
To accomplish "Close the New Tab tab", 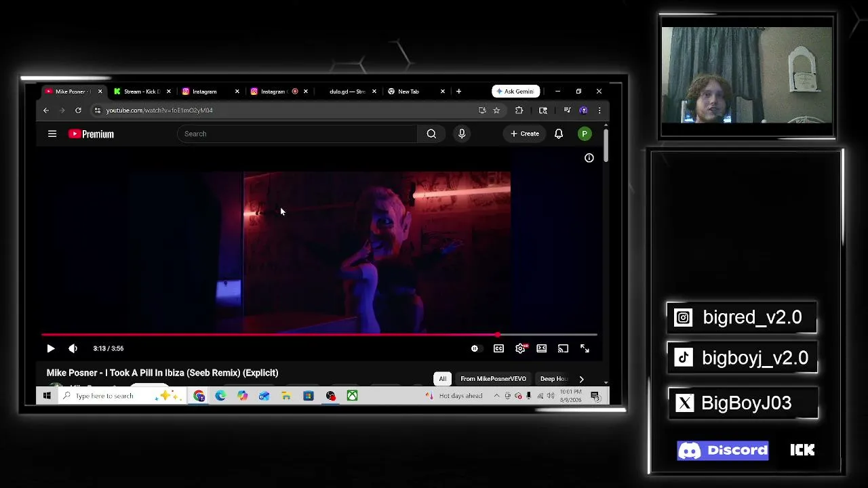I will (x=443, y=91).
